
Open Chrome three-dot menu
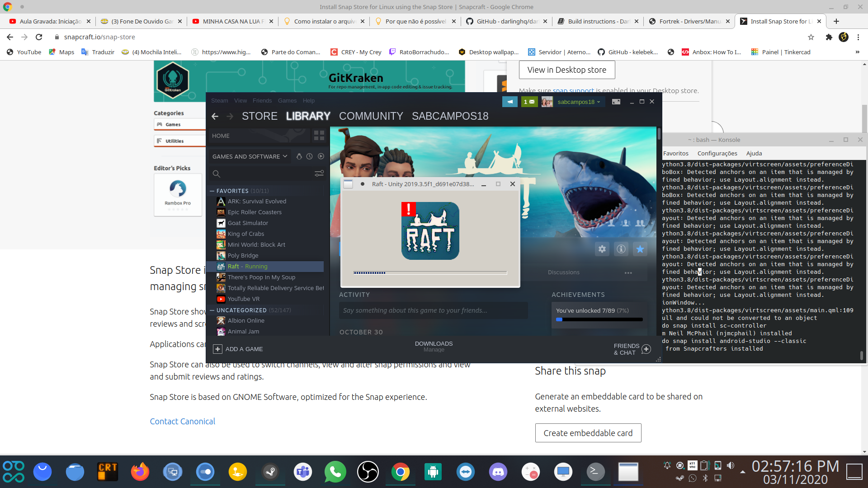(858, 37)
